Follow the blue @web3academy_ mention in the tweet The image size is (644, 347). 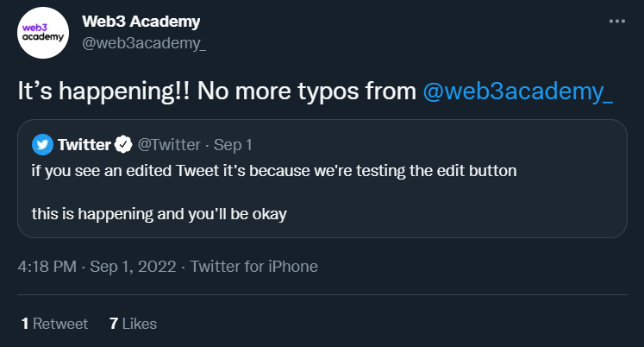click(x=518, y=91)
